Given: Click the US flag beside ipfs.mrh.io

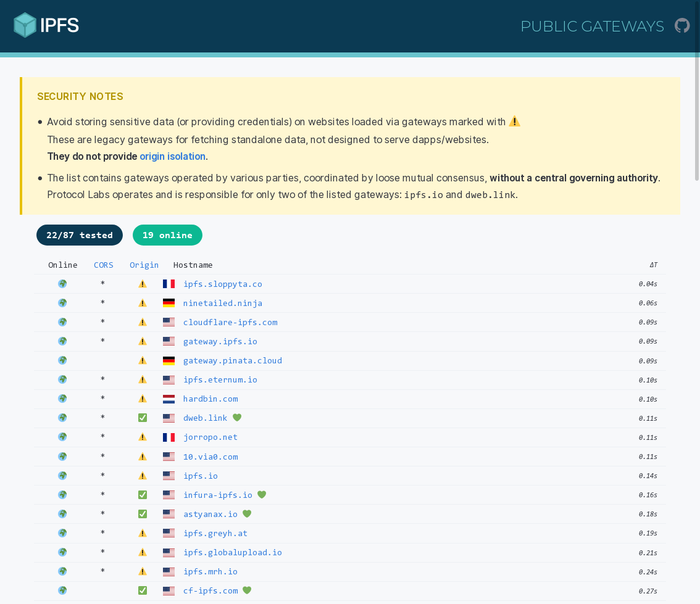Looking at the screenshot, I should (x=169, y=571).
